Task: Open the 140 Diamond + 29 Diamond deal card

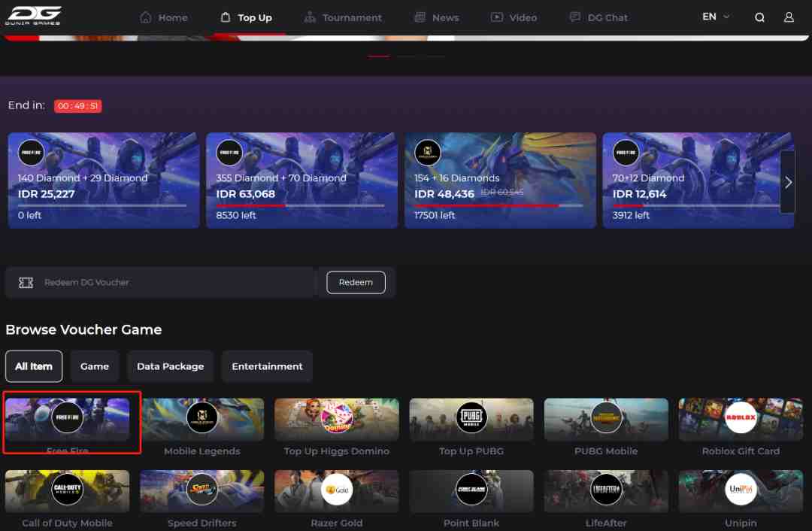Action: coord(104,181)
